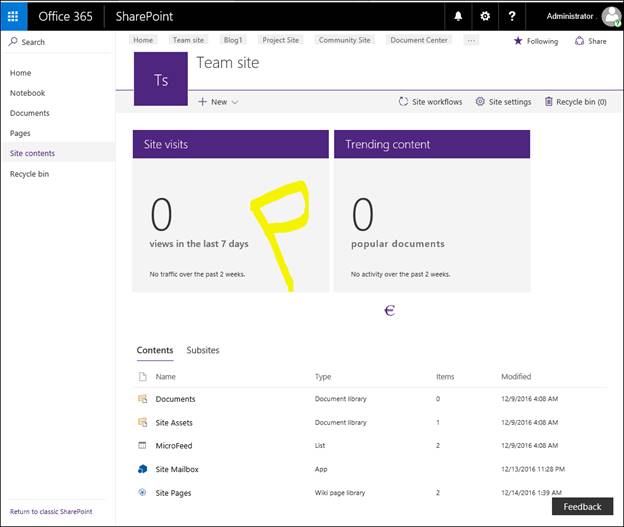
Task: Open Home in left sidebar
Action: (21, 73)
